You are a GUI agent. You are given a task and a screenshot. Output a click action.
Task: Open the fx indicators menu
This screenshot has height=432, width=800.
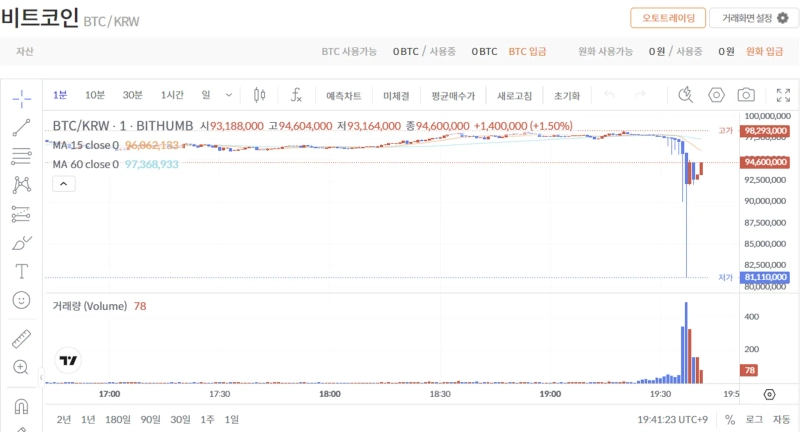click(x=296, y=95)
